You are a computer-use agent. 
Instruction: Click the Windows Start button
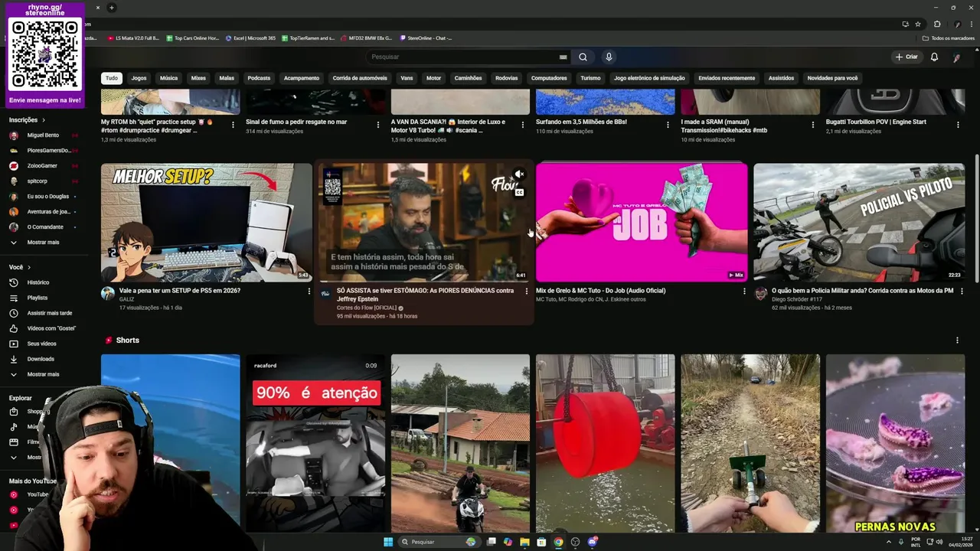[x=388, y=542]
